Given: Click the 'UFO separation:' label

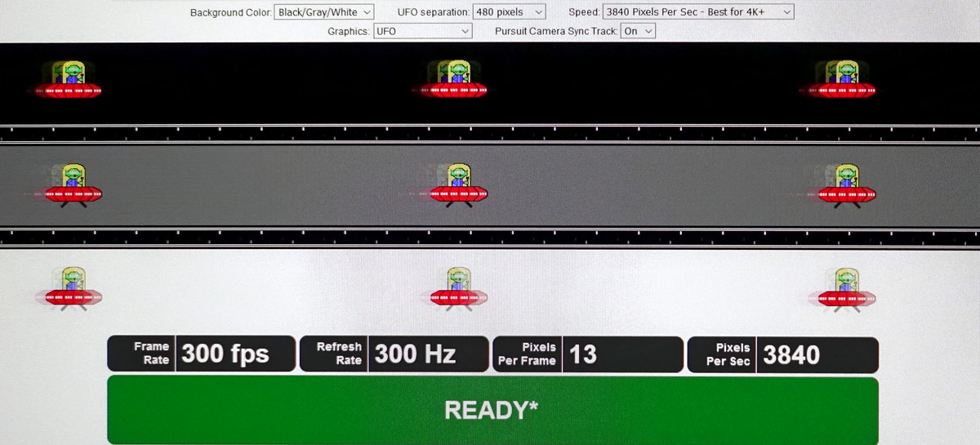Looking at the screenshot, I should tap(433, 12).
